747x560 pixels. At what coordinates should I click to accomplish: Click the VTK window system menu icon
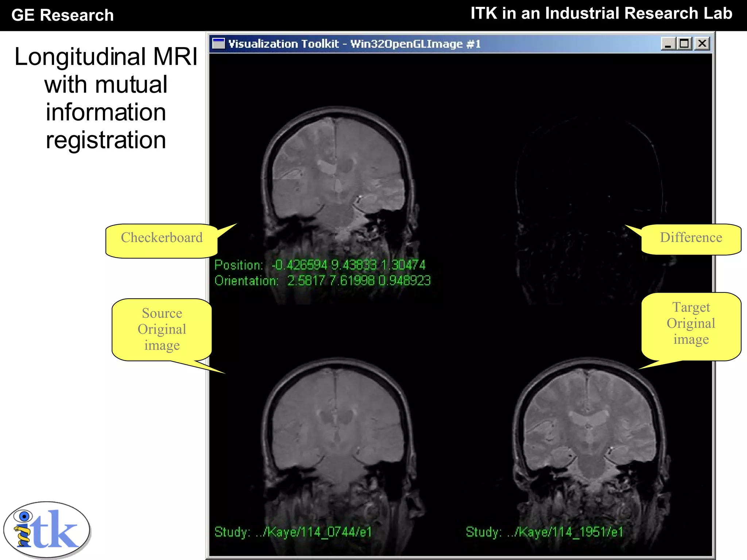tap(218, 44)
